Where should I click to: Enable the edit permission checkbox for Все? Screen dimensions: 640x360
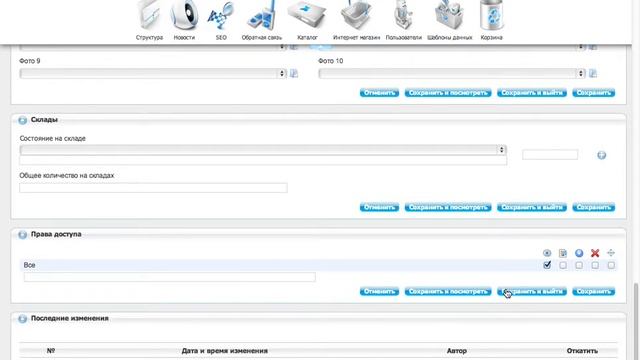click(x=563, y=265)
